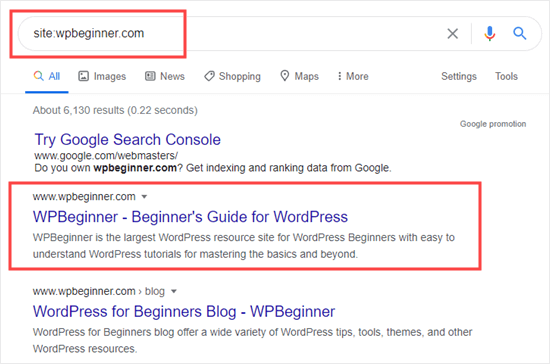Click the 'blog offer a wide variety' snippet text
550x364 pixels.
point(253,340)
